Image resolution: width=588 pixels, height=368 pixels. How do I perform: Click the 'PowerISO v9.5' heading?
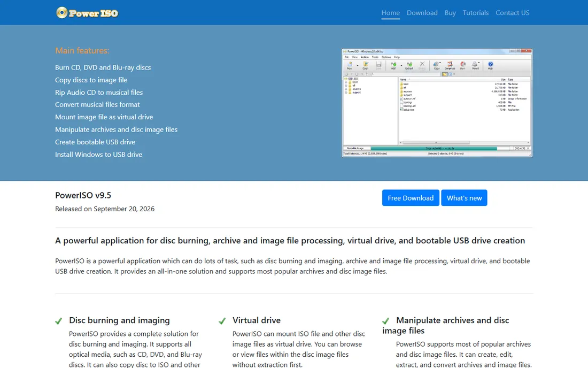coord(83,195)
